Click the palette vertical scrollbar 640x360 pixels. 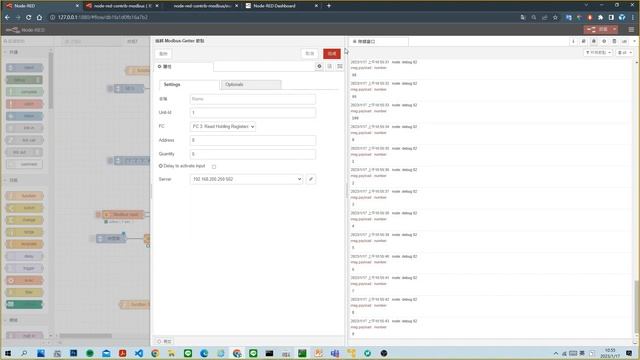[51, 80]
